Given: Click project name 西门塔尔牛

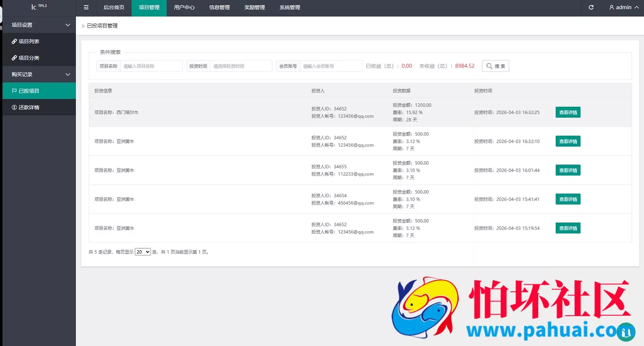Looking at the screenshot, I should click(x=127, y=112).
